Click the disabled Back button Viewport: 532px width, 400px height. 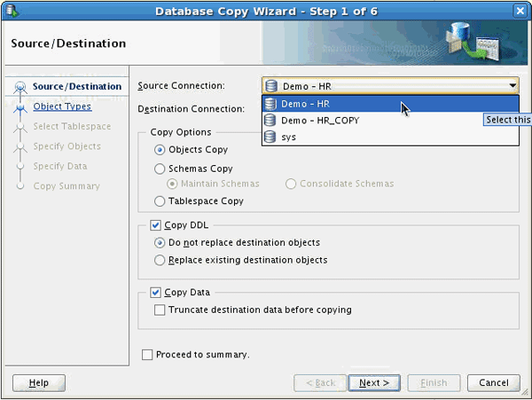320,382
